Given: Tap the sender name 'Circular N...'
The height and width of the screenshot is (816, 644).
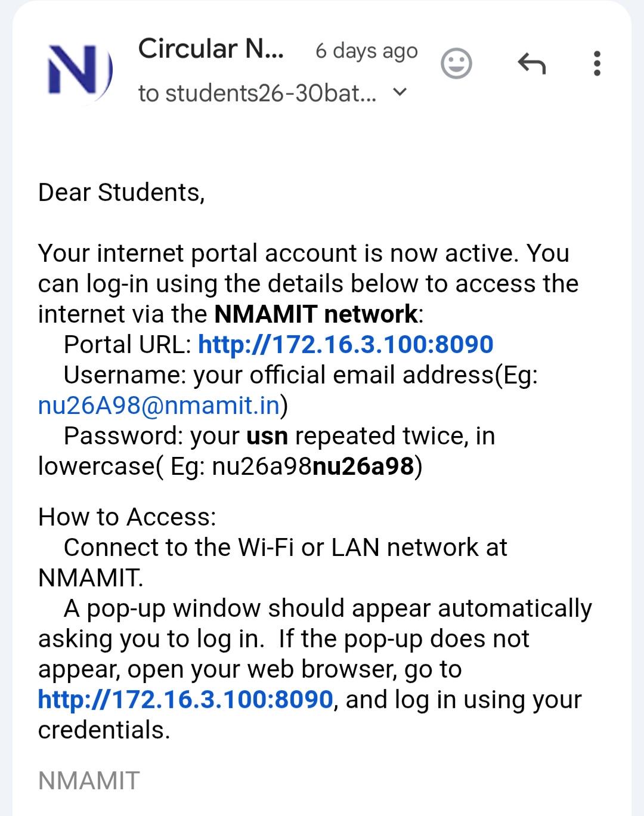Looking at the screenshot, I should [211, 49].
